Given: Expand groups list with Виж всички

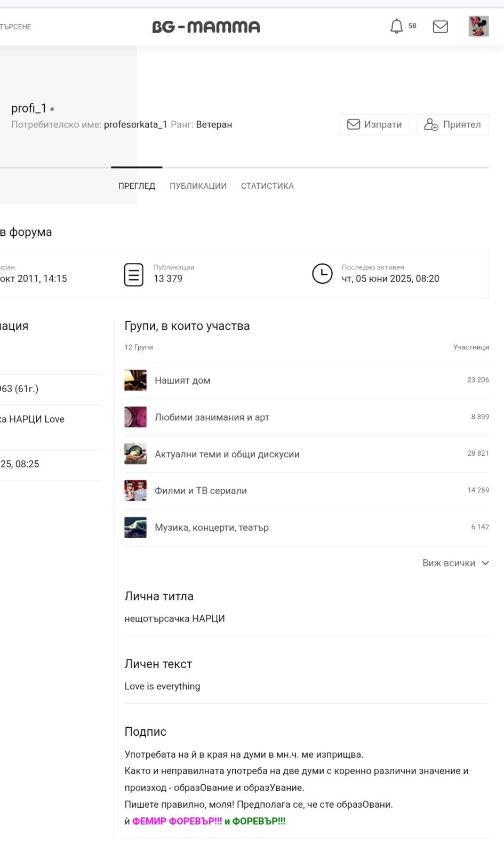Looking at the screenshot, I should point(455,563).
